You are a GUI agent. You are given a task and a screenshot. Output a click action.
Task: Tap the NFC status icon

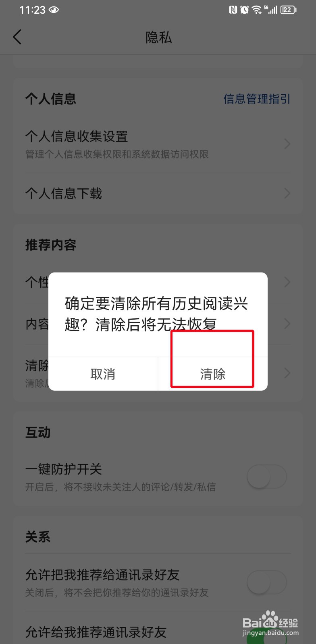click(x=233, y=10)
